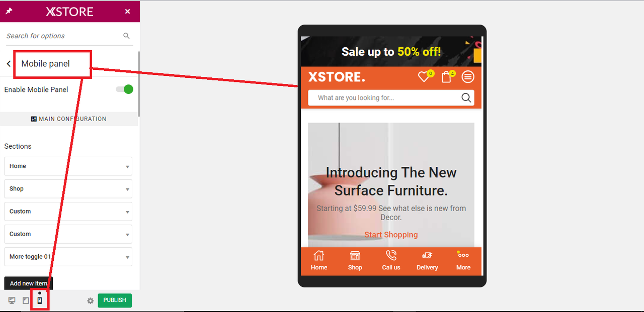Image resolution: width=644 pixels, height=312 pixels.
Task: Click the green Publish button
Action: [115, 300]
